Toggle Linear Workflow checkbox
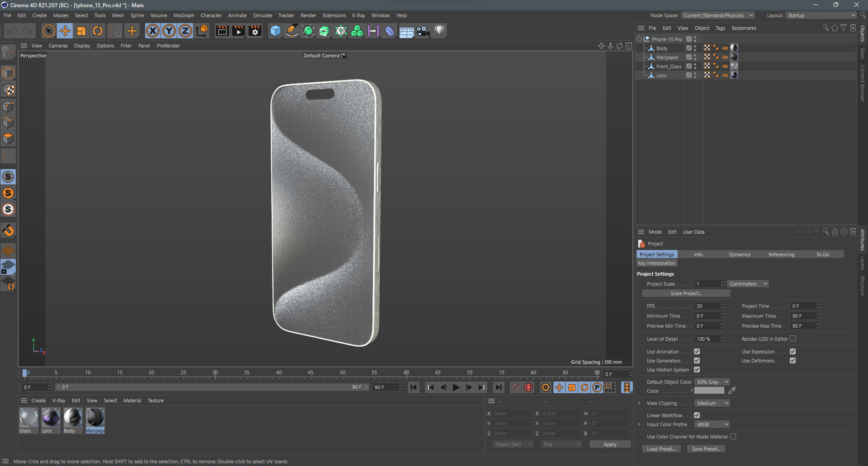The height and width of the screenshot is (466, 868). coord(697,415)
